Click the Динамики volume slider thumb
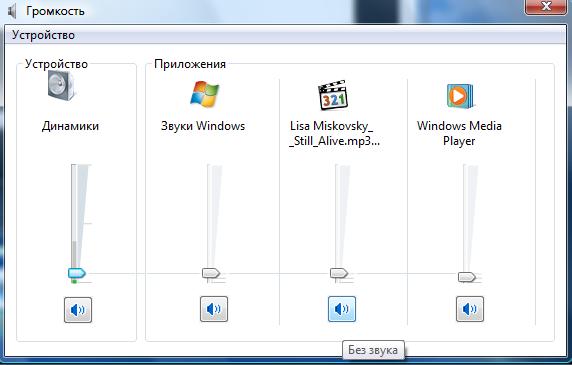The image size is (572, 365). tap(77, 273)
